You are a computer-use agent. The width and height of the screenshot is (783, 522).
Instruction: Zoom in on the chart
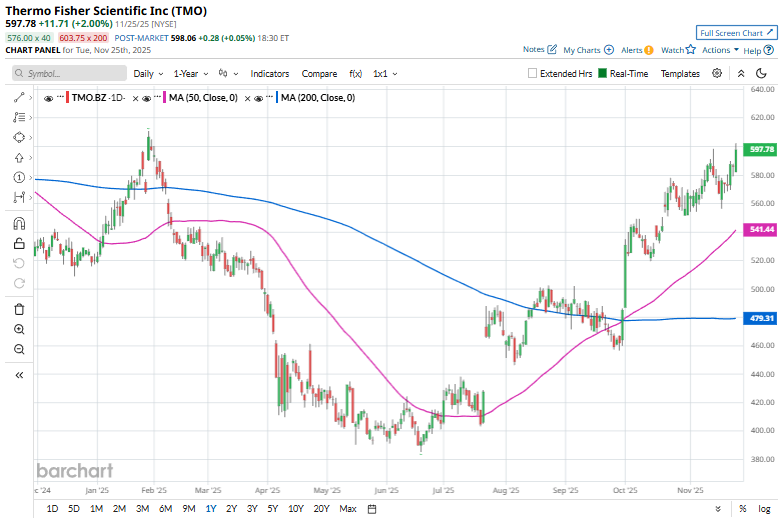pos(19,329)
